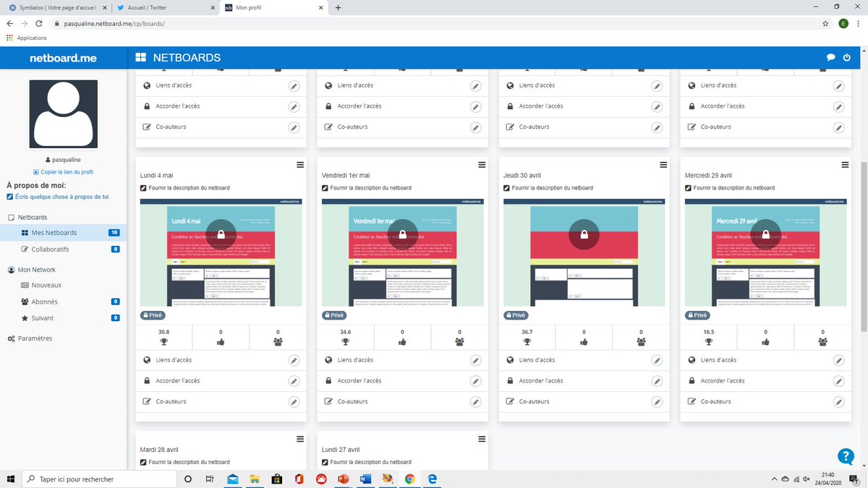Edit Accorder l'accès on Vendredi 1er mai card
This screenshot has width=868, height=488.
point(475,381)
